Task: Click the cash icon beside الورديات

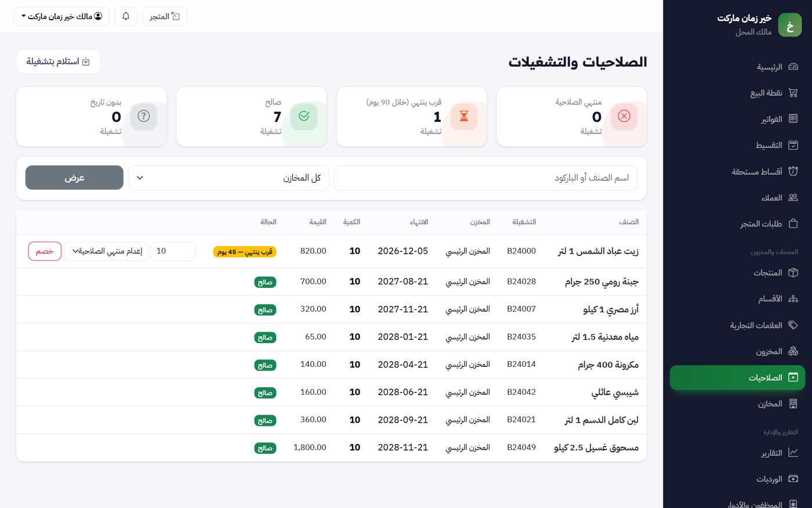Action: pyautogui.click(x=793, y=479)
